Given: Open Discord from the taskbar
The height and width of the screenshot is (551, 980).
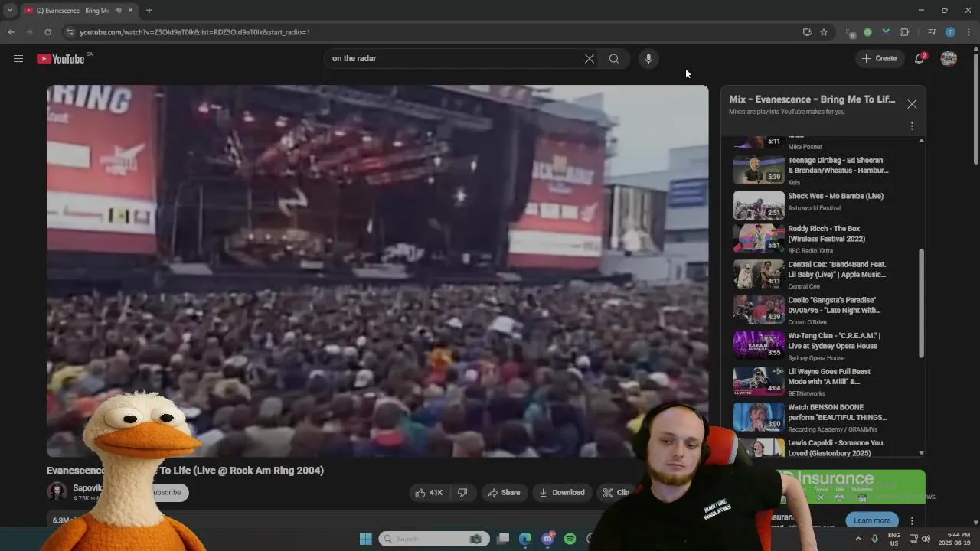Looking at the screenshot, I should (x=547, y=539).
